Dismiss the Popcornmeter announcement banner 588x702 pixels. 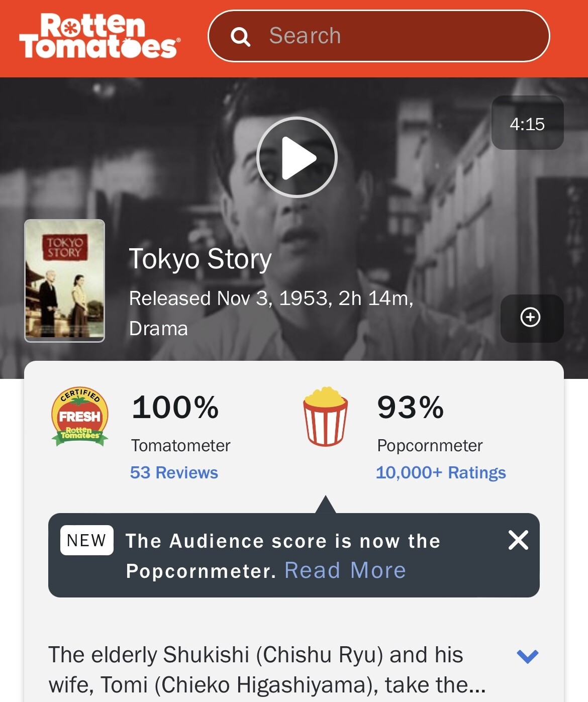click(518, 540)
